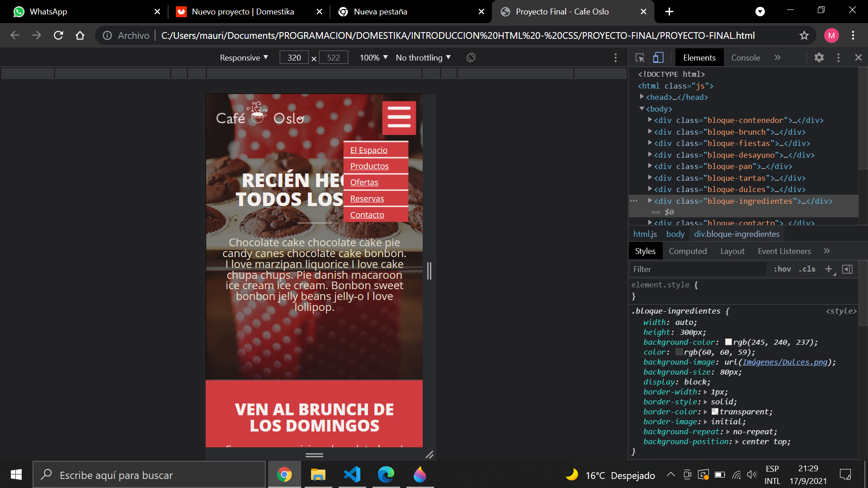Image resolution: width=868 pixels, height=488 pixels.
Task: Click the inspect element picker icon
Action: point(640,58)
